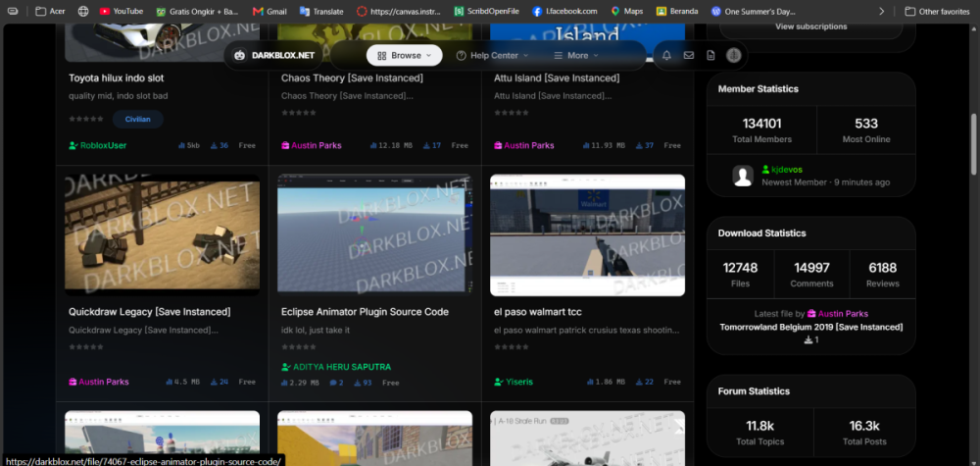The image size is (980, 466).
Task: Expand the More menu
Action: (576, 56)
